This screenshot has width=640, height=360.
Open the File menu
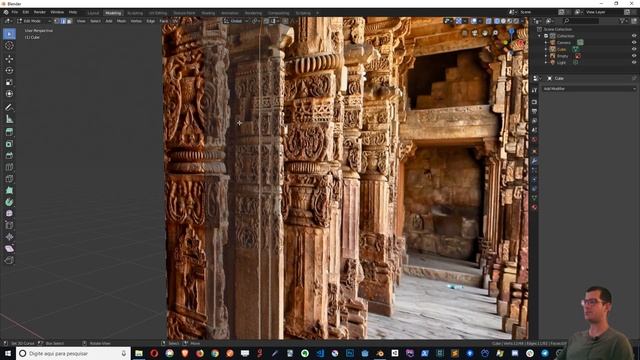point(15,12)
